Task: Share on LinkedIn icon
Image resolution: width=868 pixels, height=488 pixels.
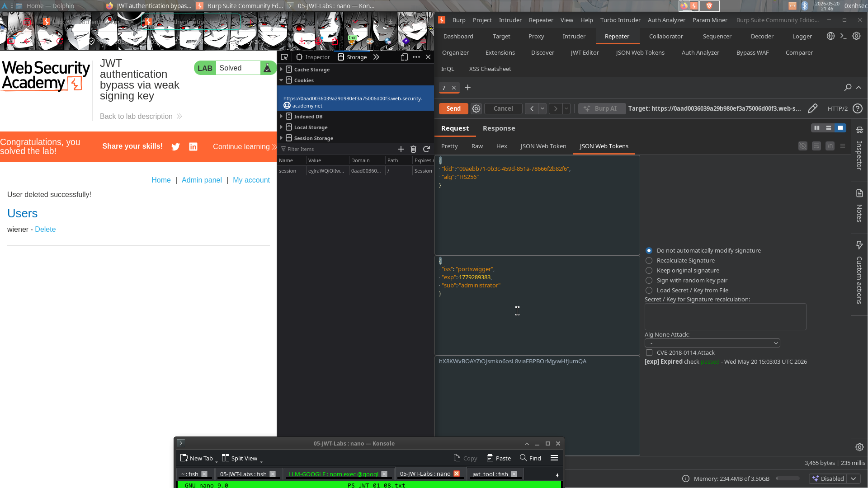Action: (x=193, y=147)
